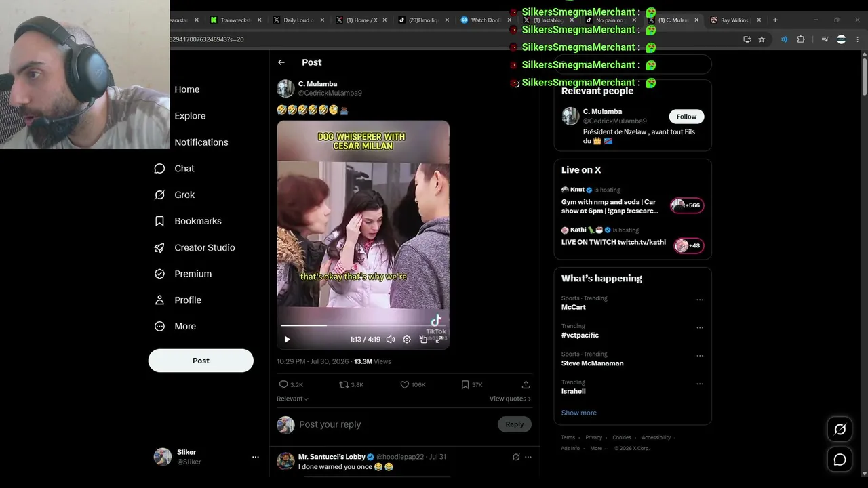This screenshot has height=488, width=868.
Task: Follow C. Mulamba in Relevant people
Action: [686, 117]
